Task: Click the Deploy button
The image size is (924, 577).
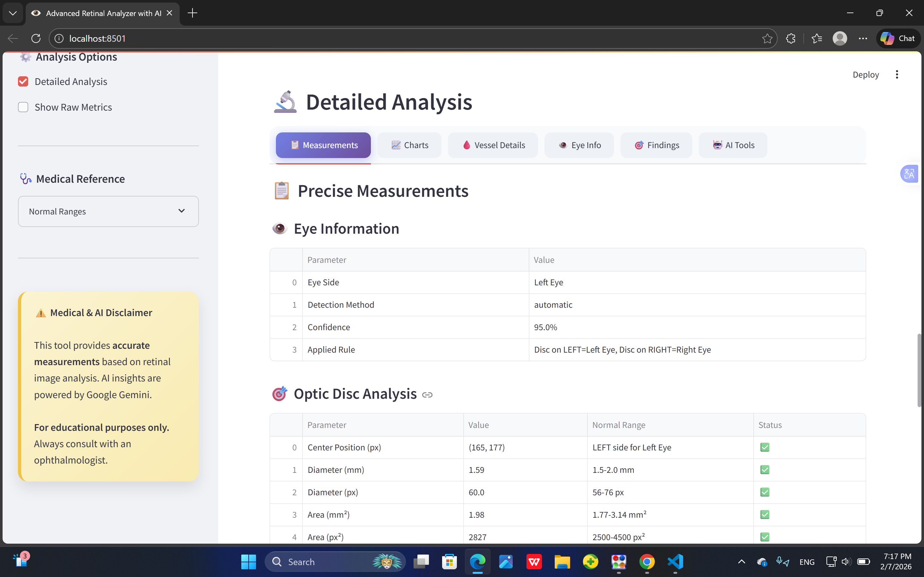Action: (866, 75)
